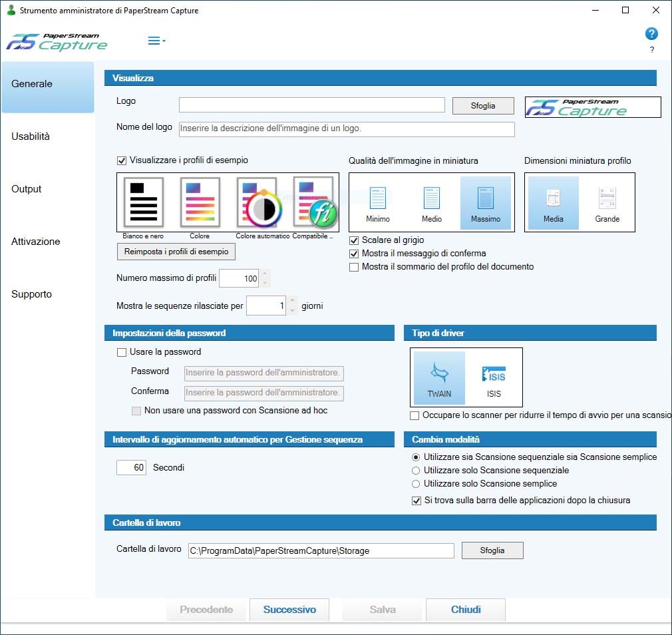This screenshot has height=635, width=672.
Task: Click Reimposta i profili di esempio
Action: (176, 252)
